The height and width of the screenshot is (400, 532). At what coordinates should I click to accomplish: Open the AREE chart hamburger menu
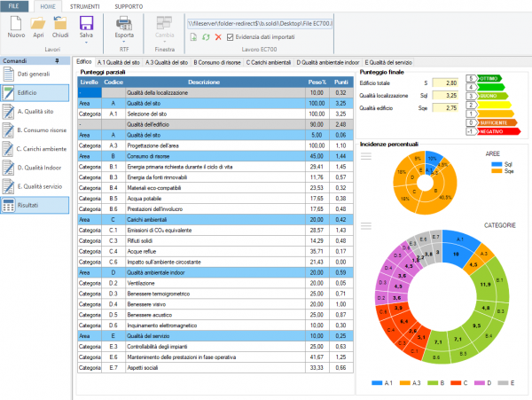click(x=365, y=156)
